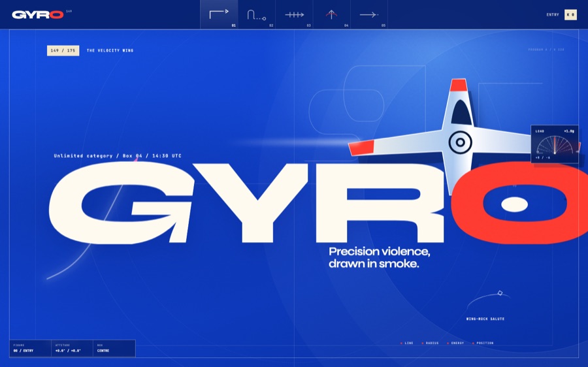Click the K 0 entry badge
Screen dimensions: 588x367
click(570, 14)
